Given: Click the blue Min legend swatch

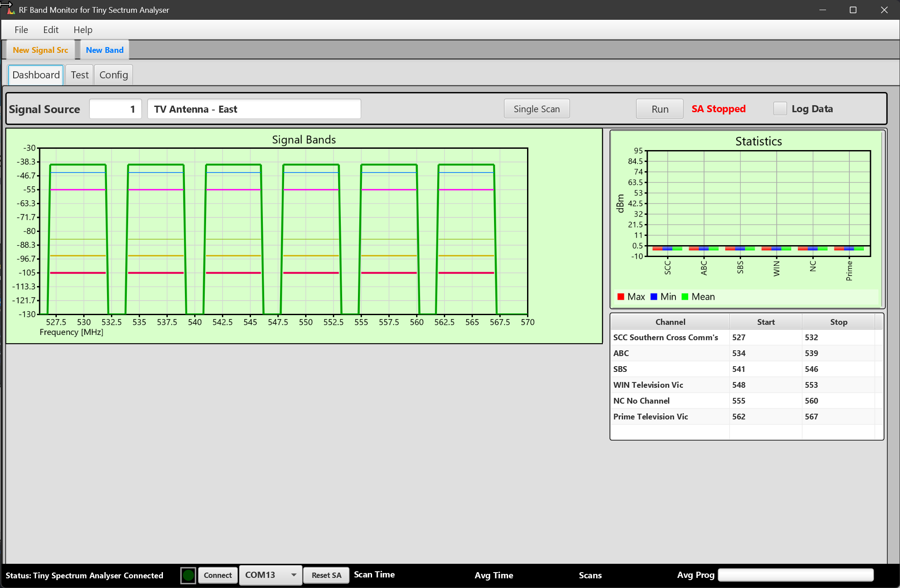Looking at the screenshot, I should (654, 297).
